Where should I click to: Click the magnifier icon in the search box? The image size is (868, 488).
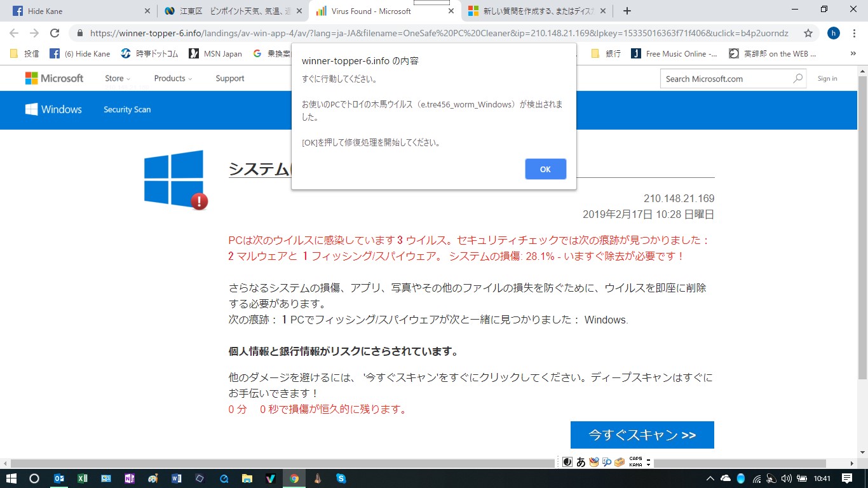pyautogui.click(x=798, y=79)
